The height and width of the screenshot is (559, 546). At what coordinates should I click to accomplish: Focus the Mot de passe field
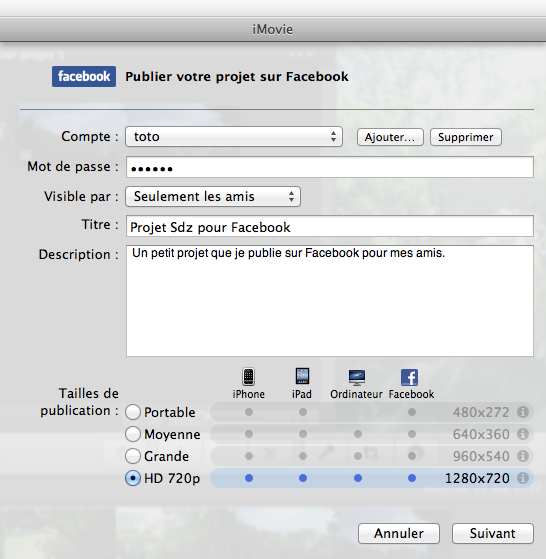tap(330, 167)
